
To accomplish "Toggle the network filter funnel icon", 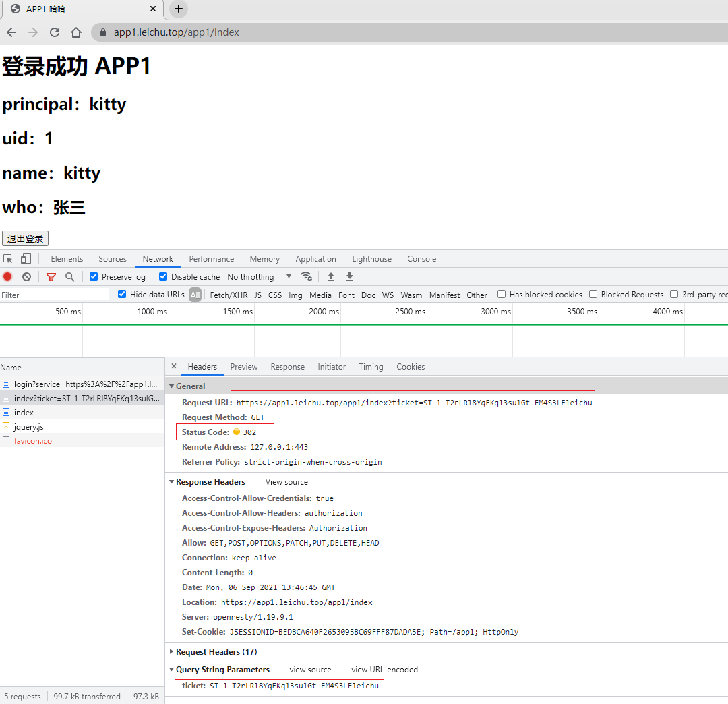I will pos(51,276).
